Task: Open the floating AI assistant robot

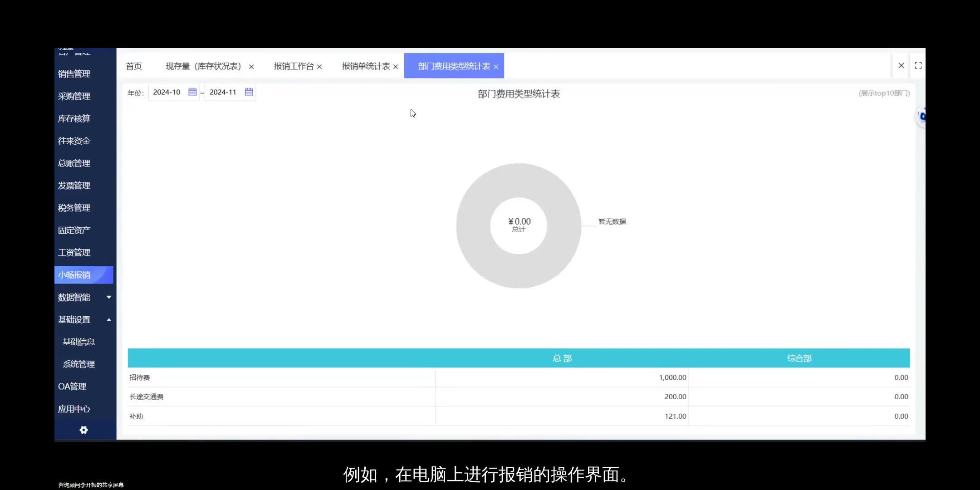Action: 921,116
